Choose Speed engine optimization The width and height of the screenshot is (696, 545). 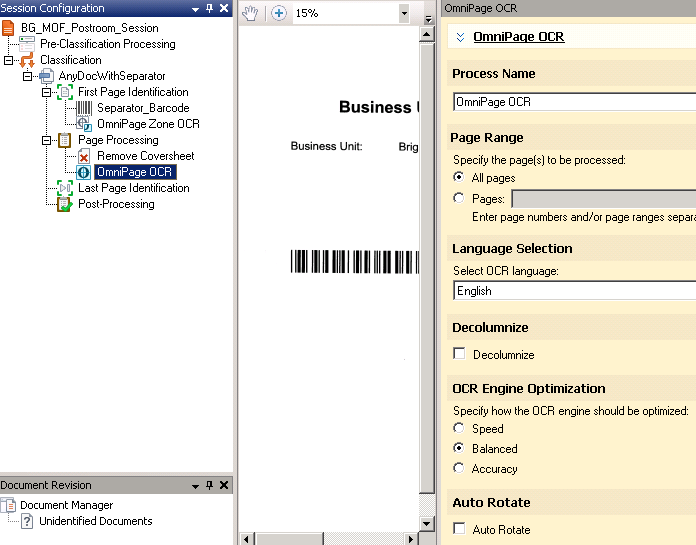459,428
